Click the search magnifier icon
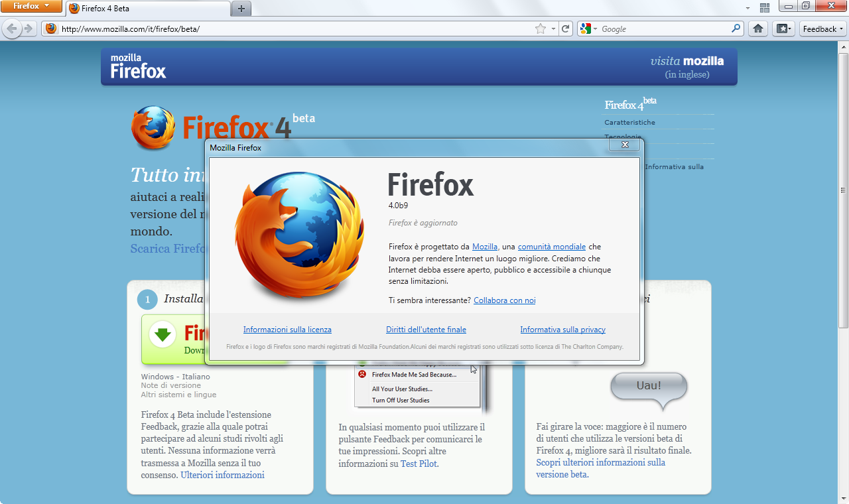The height and width of the screenshot is (504, 849). pos(736,29)
